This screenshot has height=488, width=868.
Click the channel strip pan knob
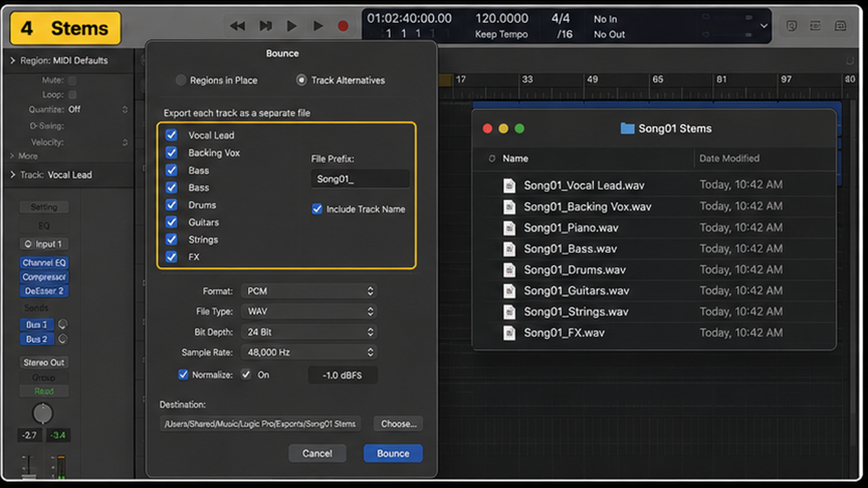(x=43, y=413)
